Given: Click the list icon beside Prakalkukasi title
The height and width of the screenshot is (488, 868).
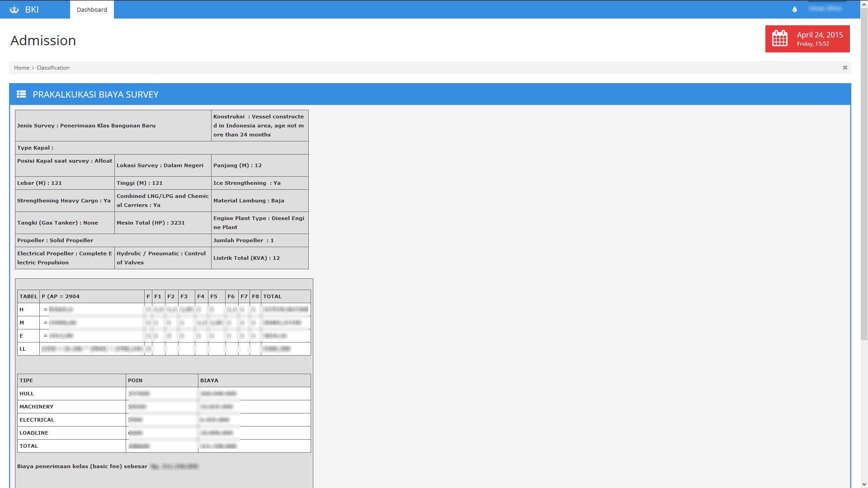Looking at the screenshot, I should coord(21,94).
